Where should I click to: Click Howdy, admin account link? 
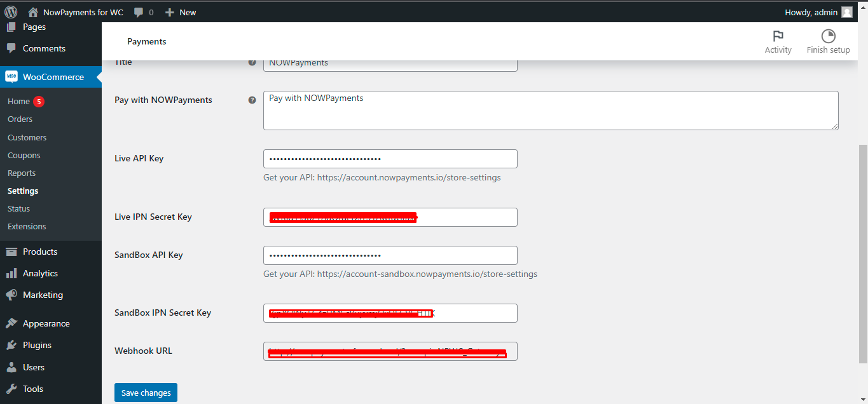811,12
